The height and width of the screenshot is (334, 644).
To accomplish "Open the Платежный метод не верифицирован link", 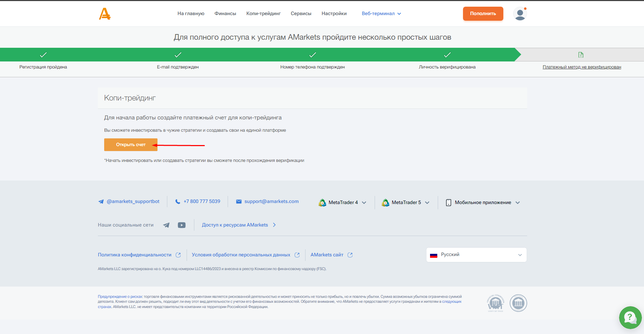I will (582, 67).
